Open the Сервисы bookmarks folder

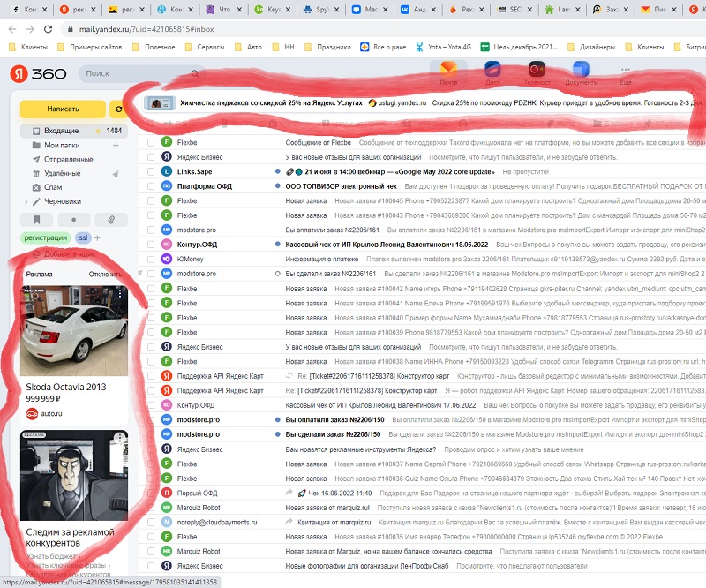pos(205,47)
